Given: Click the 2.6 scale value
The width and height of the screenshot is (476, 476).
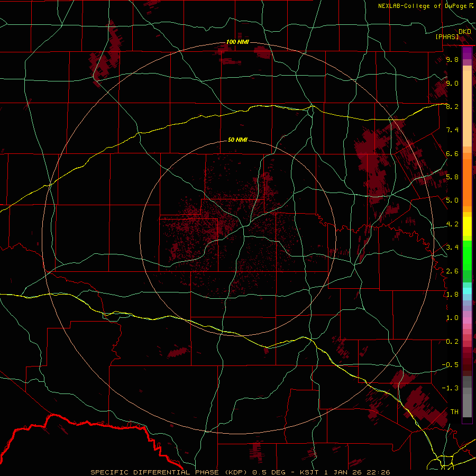Looking at the screenshot, I should pyautogui.click(x=452, y=271).
